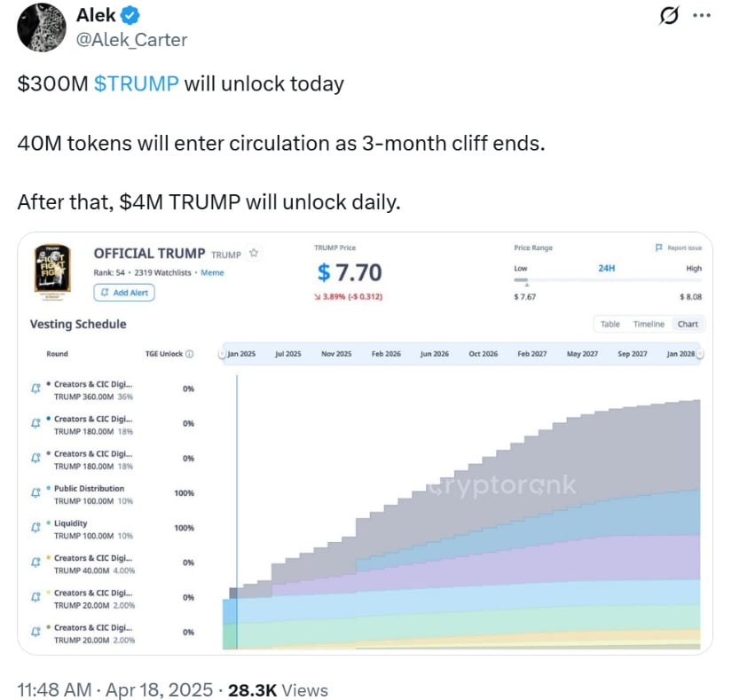Star OFFICIAL TRUMP to add to watchlist
This screenshot has width=732, height=700.
pos(254,254)
